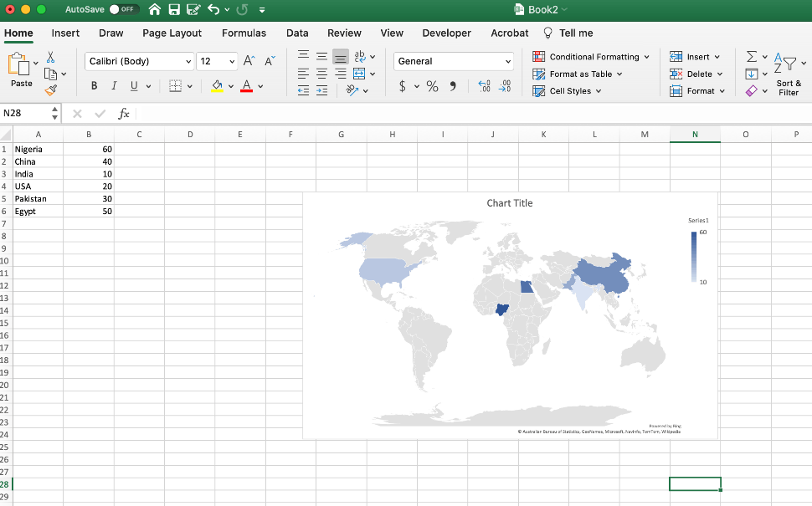Viewport: 812px width, 506px height.
Task: Click the Format Painter brush icon
Action: pos(50,90)
